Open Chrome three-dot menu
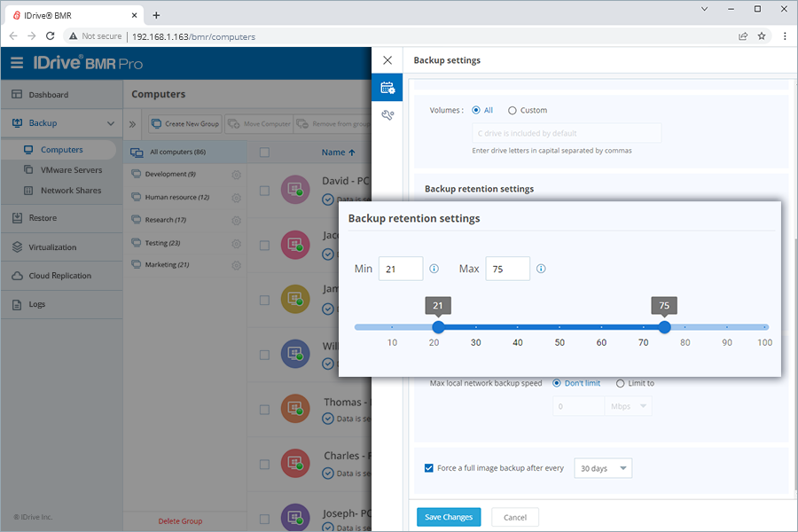Image resolution: width=798 pixels, height=532 pixels. click(x=785, y=36)
